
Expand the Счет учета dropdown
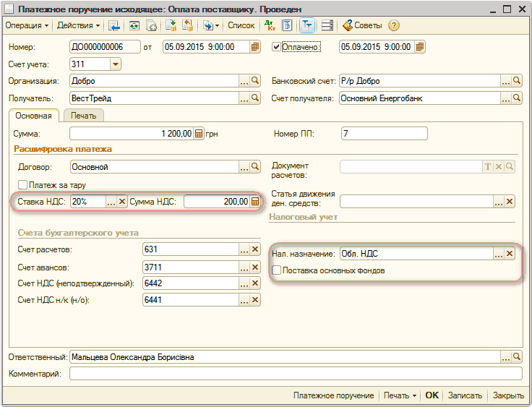pos(115,64)
